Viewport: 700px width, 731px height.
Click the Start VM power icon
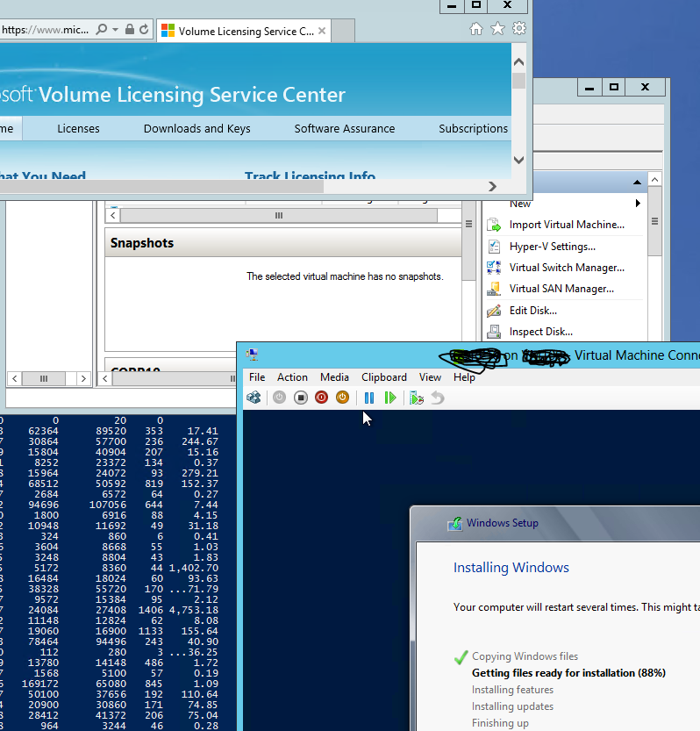279,398
